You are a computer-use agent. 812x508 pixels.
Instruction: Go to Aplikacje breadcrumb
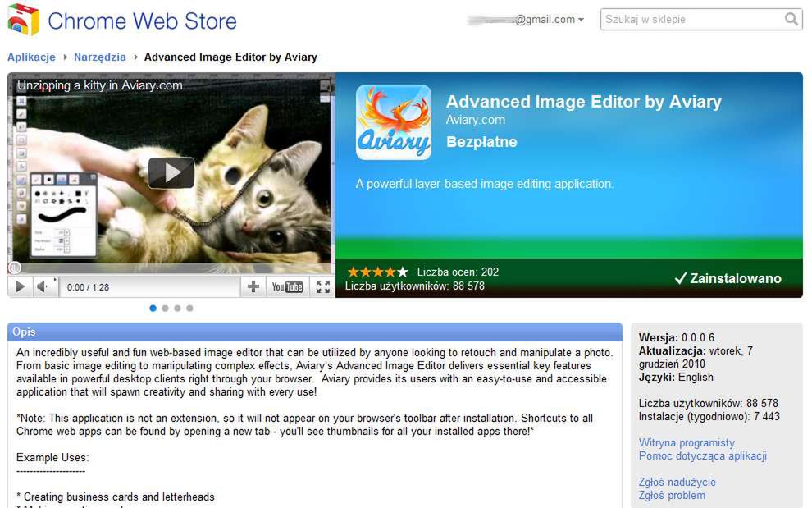pos(32,57)
